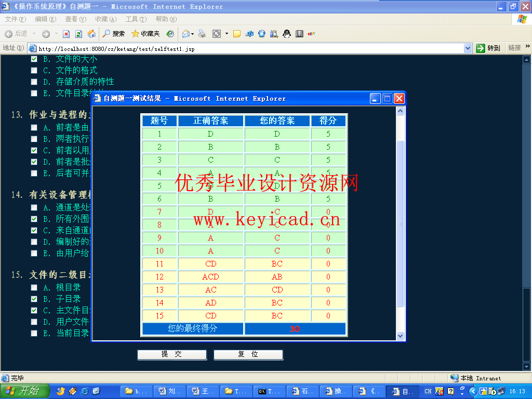
Task: Go to Home page via house icon
Action: (x=91, y=34)
